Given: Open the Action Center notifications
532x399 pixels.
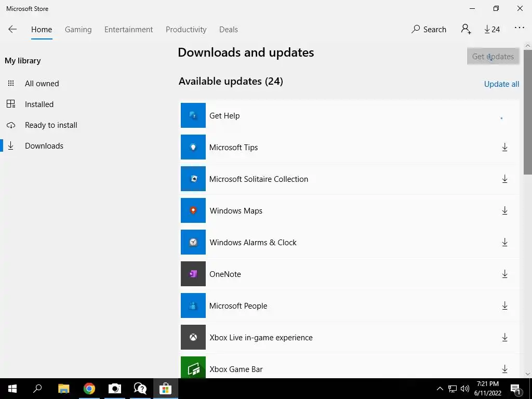Looking at the screenshot, I should tap(516, 389).
